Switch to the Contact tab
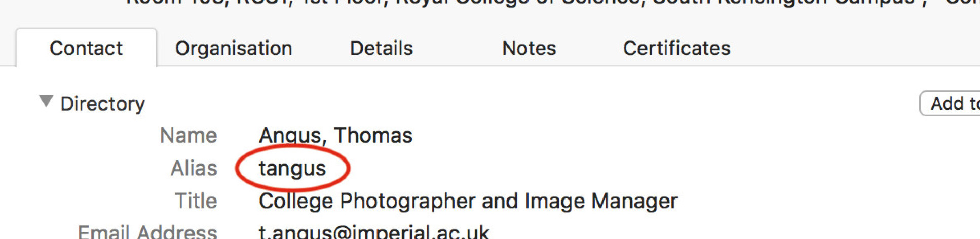Screen dimensions: 980x239 [86, 49]
